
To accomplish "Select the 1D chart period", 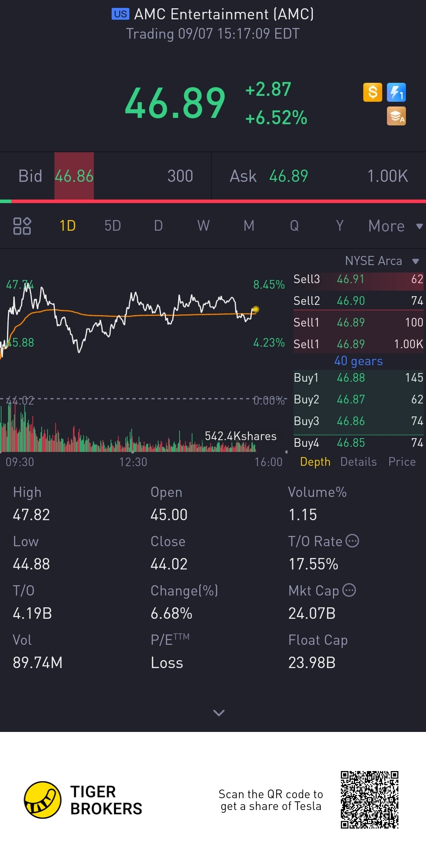I will [67, 226].
